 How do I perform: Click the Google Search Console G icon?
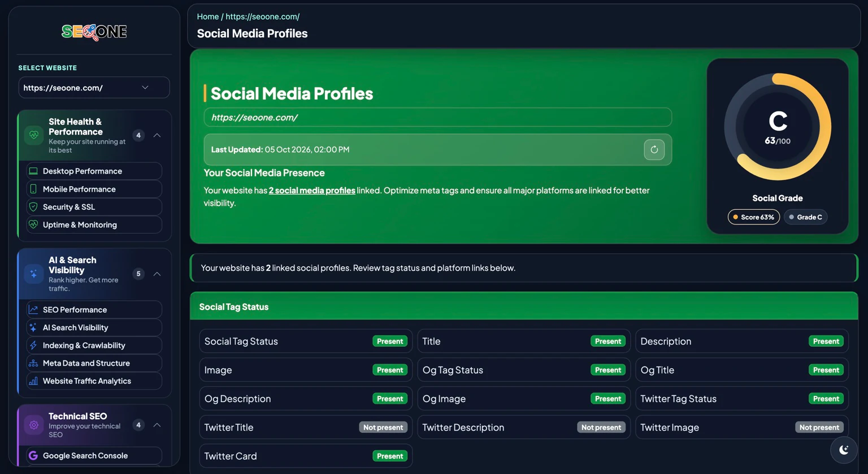33,455
